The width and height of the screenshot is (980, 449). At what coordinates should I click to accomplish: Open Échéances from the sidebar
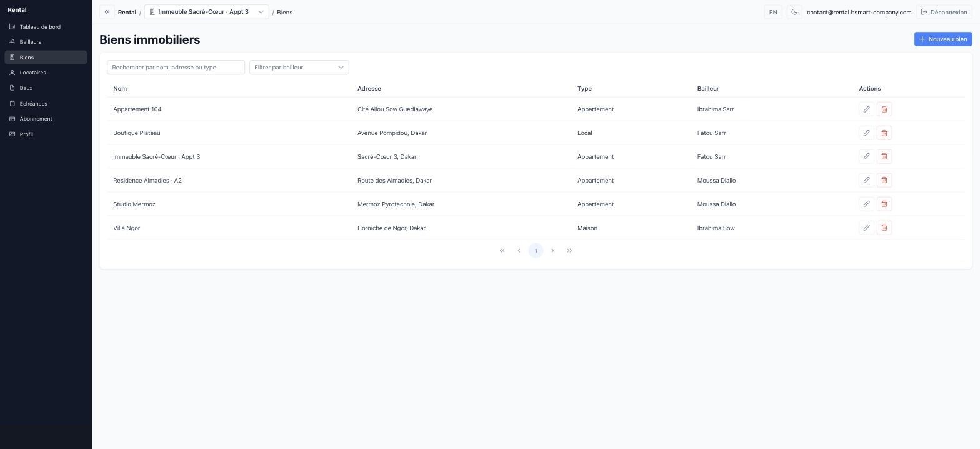[x=46, y=104]
